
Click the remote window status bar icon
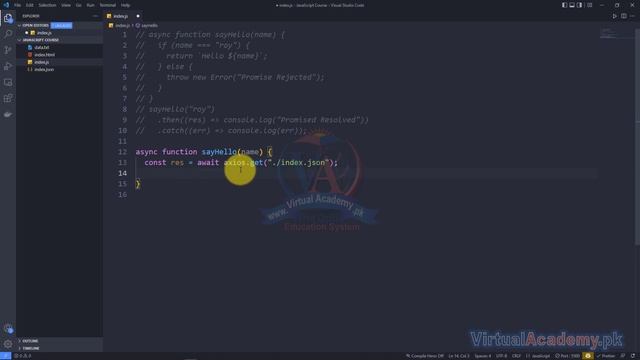(x=5, y=356)
